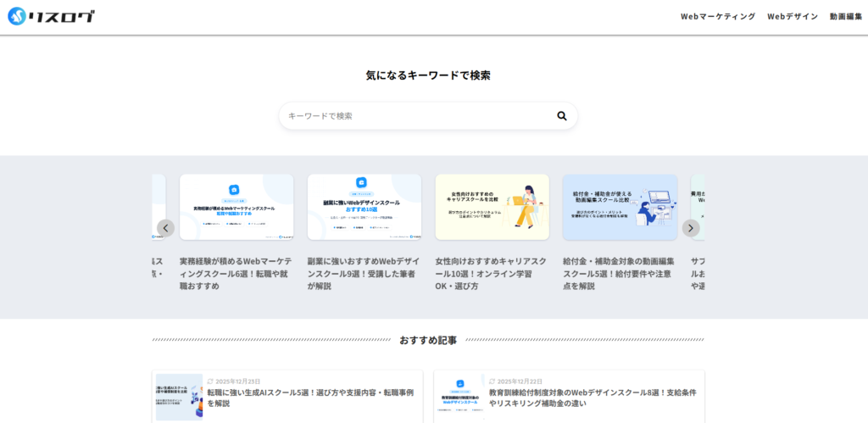Open 給付金・補助金 動画編集スクール card thumbnail
The height and width of the screenshot is (423, 868).
(620, 207)
